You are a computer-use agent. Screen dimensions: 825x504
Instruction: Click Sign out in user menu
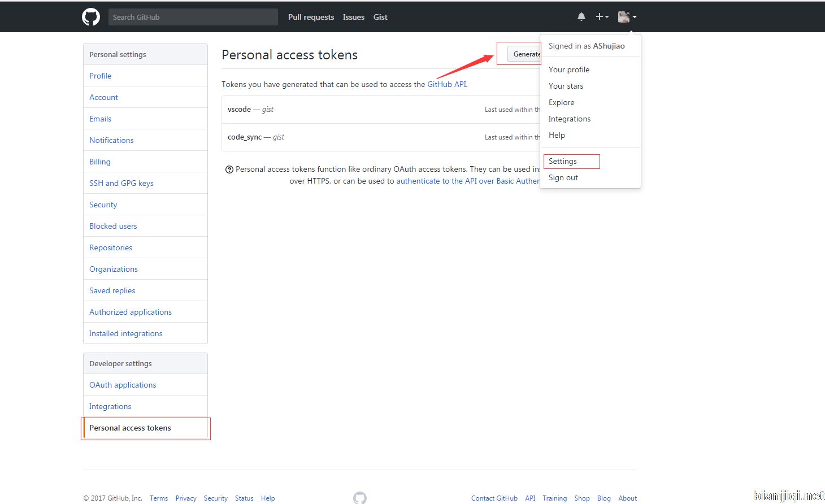click(563, 177)
